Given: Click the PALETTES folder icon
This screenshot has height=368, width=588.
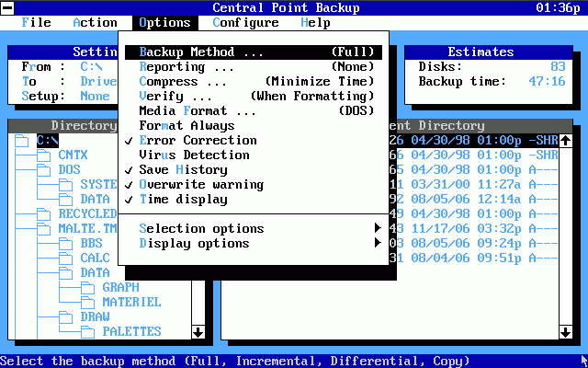Looking at the screenshot, I should [x=88, y=332].
